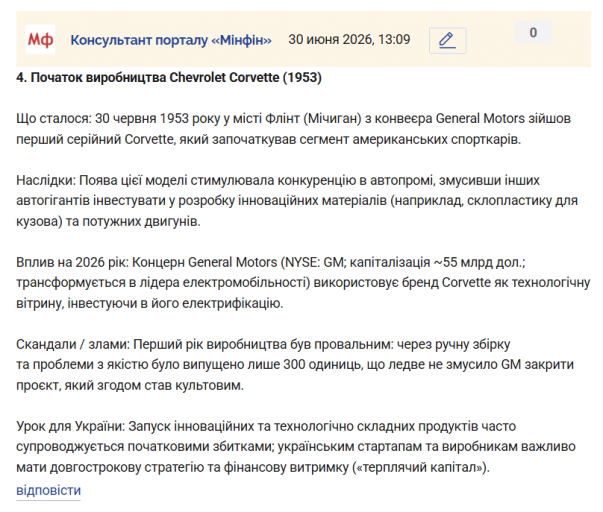Click the paragraph starting «Скандали / злами»

[295, 365]
